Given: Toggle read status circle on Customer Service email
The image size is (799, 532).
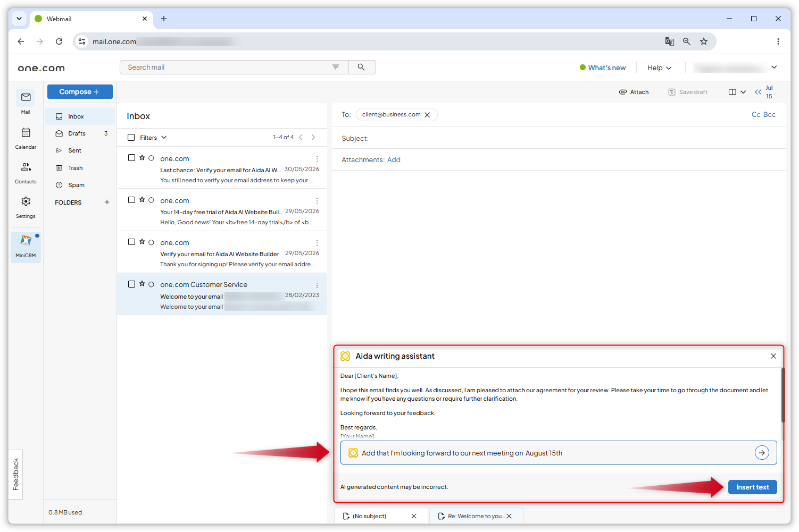Looking at the screenshot, I should point(151,284).
